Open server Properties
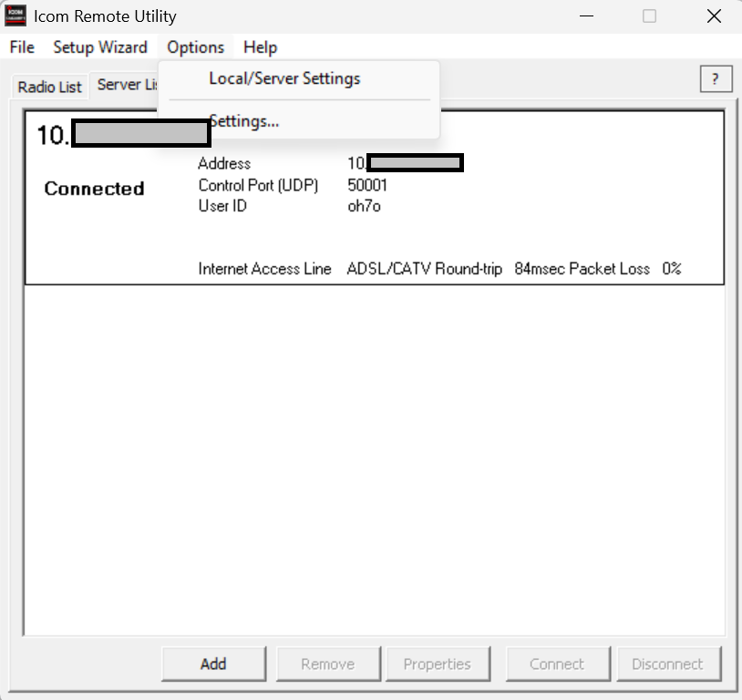The image size is (742, 700). tap(437, 664)
